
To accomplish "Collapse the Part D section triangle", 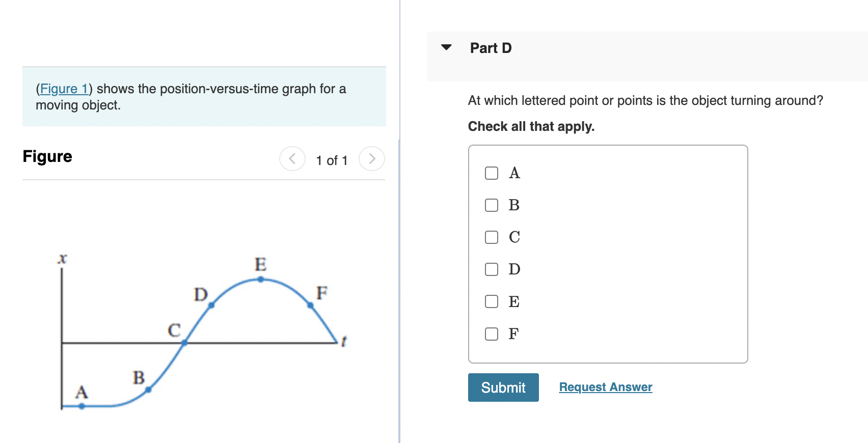I will click(446, 47).
